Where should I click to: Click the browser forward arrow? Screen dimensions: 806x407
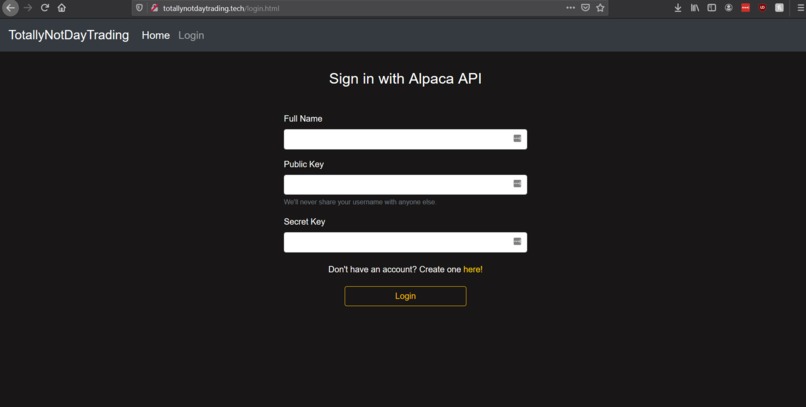pos(28,8)
